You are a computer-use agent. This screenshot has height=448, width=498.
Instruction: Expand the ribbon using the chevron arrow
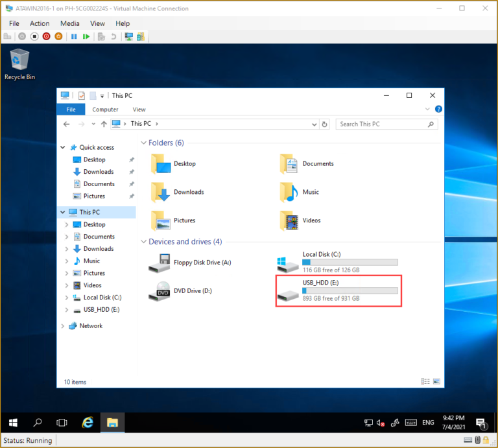[427, 110]
